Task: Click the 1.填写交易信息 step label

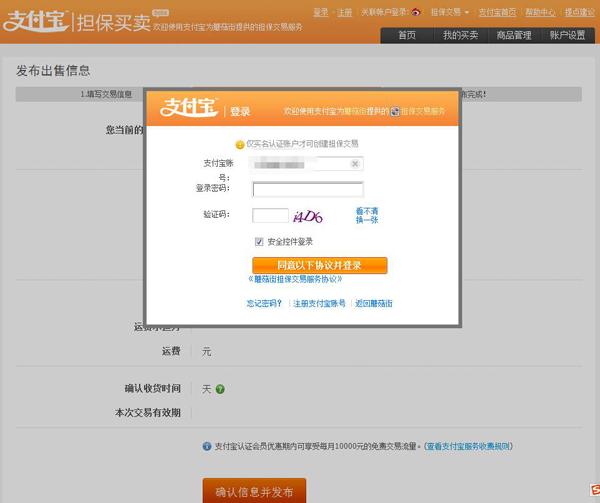Action: [x=106, y=94]
